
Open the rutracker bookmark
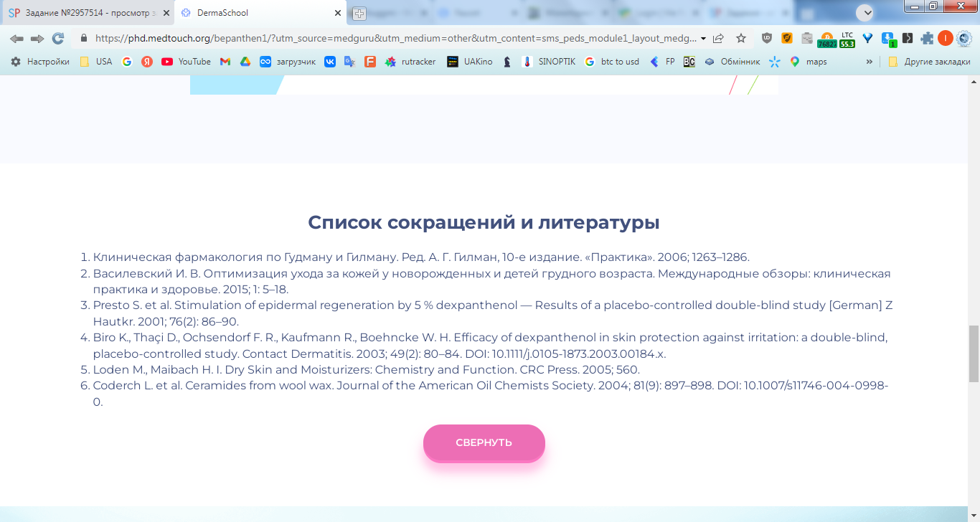pos(410,62)
